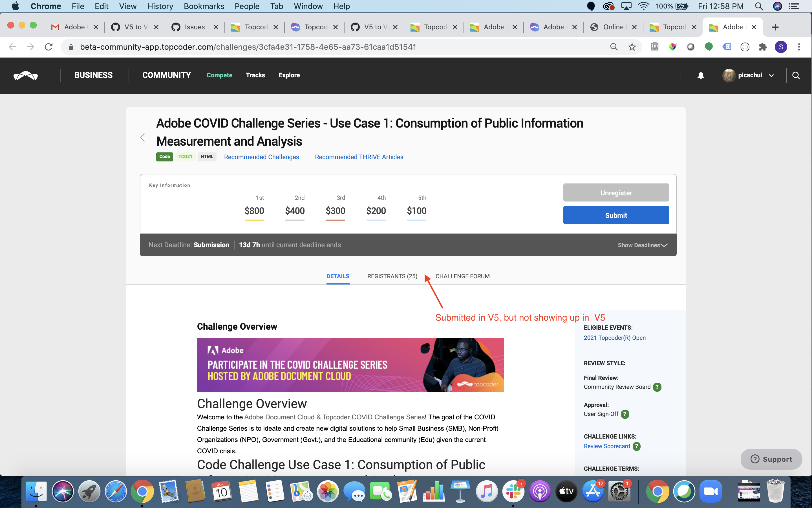Reload the page
The width and height of the screenshot is (812, 508).
[49, 47]
